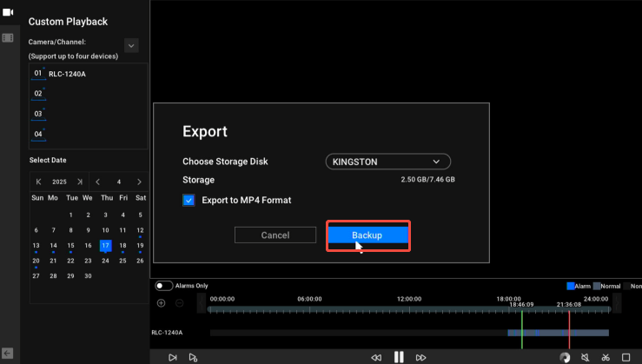642x364 pixels.
Task: Click the red 21:36:08 timeline marker
Action: (x=569, y=328)
